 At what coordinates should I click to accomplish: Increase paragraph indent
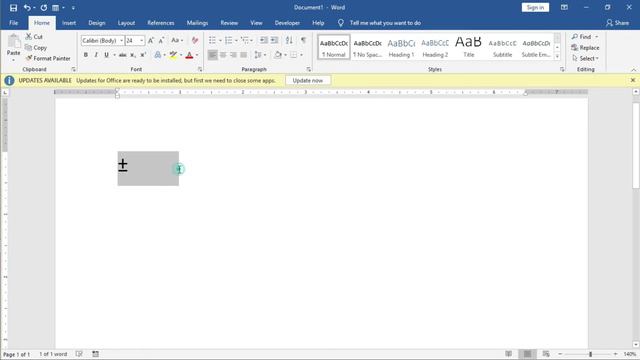click(274, 40)
